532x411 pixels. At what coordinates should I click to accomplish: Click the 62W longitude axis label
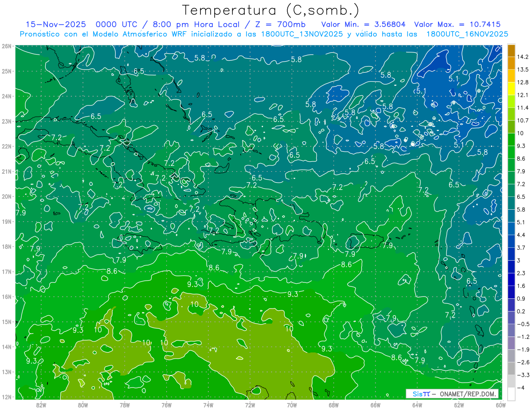point(459,405)
